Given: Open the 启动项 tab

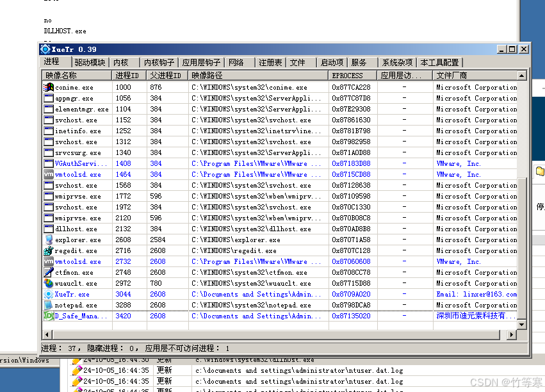Looking at the screenshot, I should point(332,63).
